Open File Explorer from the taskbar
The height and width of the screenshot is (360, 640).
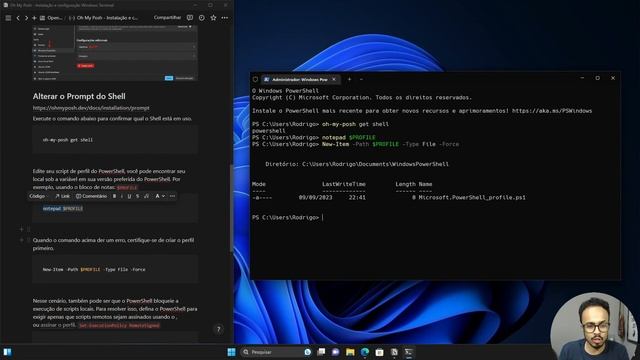[350, 352]
